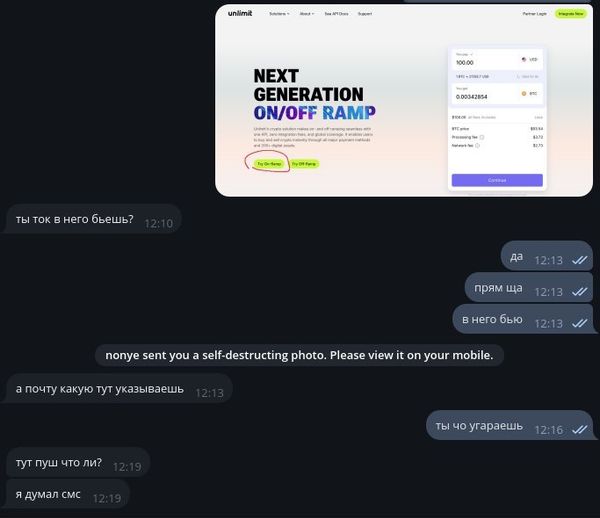Image resolution: width=600 pixels, height=518 pixels.
Task: Click the Network fee info icon
Action: point(477,145)
